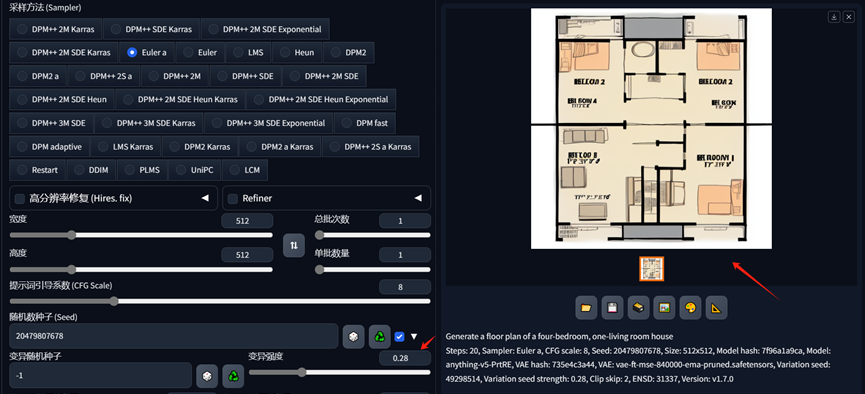
Task: Randomize the variation seed dice icon
Action: [x=207, y=376]
